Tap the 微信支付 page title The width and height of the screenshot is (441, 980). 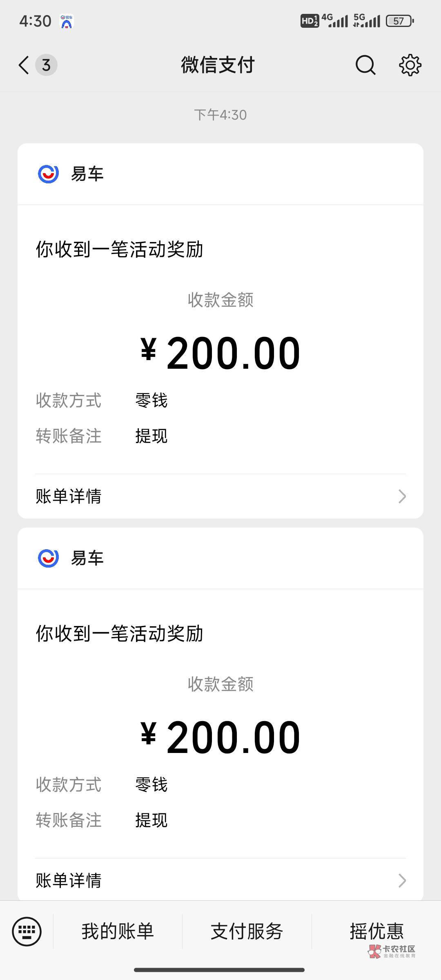pyautogui.click(x=218, y=65)
